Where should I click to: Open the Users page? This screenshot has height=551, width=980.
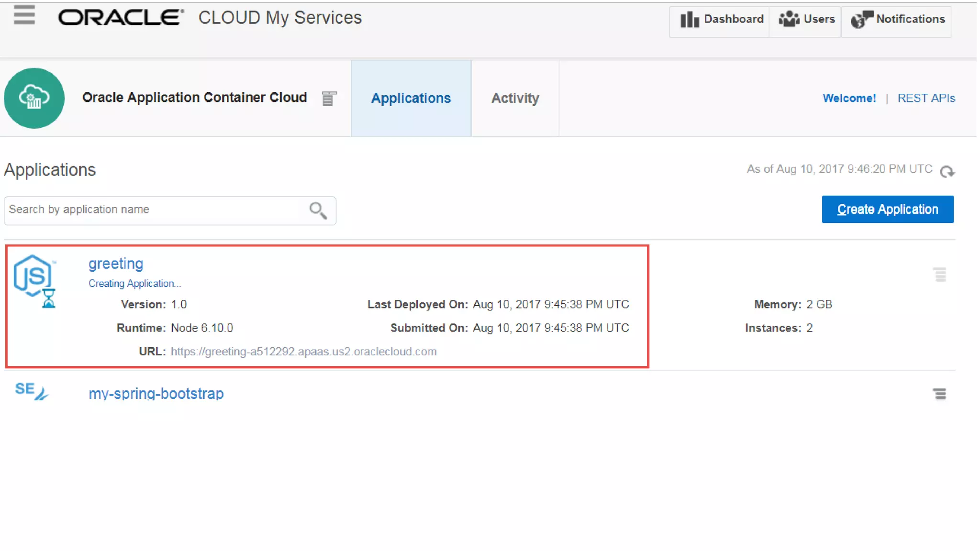pyautogui.click(x=807, y=20)
